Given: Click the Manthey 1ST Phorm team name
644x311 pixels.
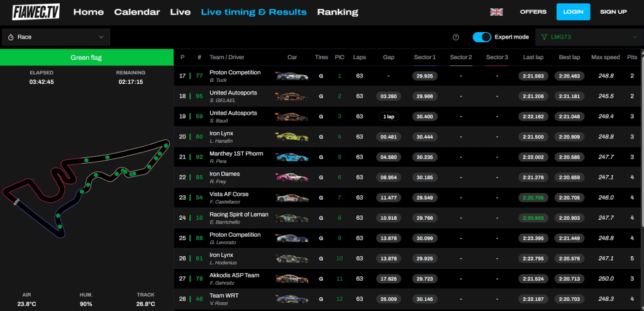Looking at the screenshot, I should [236, 154].
